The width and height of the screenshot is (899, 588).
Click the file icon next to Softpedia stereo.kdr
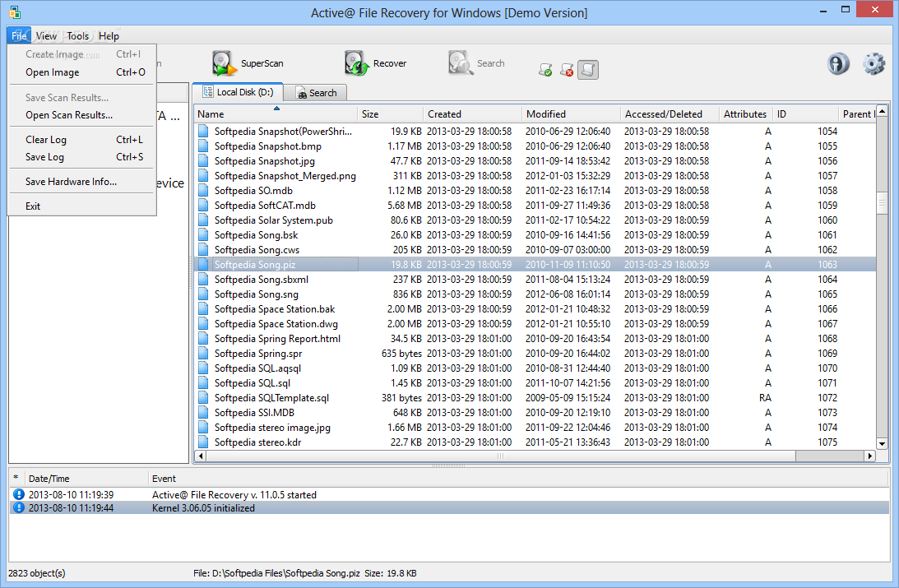point(203,442)
